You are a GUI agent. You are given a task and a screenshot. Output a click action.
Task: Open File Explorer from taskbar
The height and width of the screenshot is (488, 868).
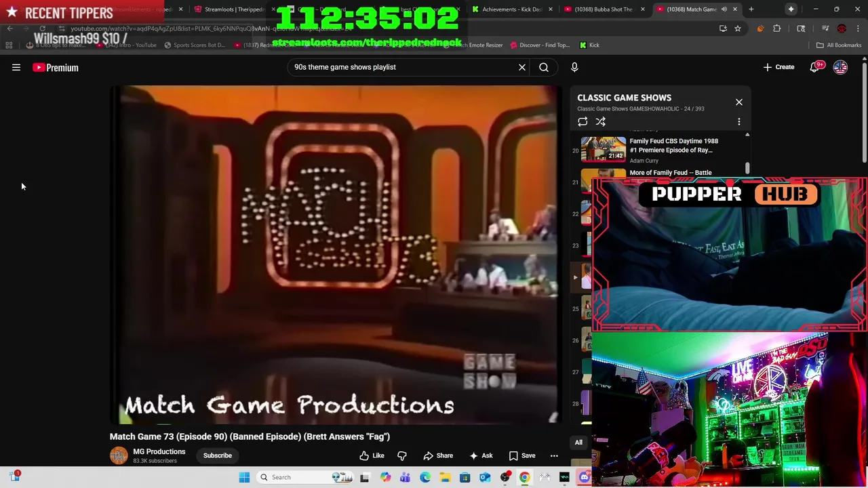click(x=445, y=477)
